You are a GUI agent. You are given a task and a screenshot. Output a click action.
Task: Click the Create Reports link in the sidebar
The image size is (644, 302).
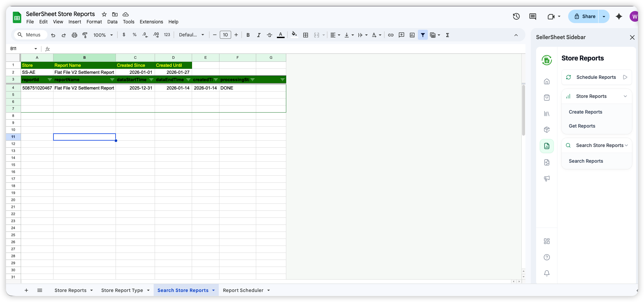(586, 112)
